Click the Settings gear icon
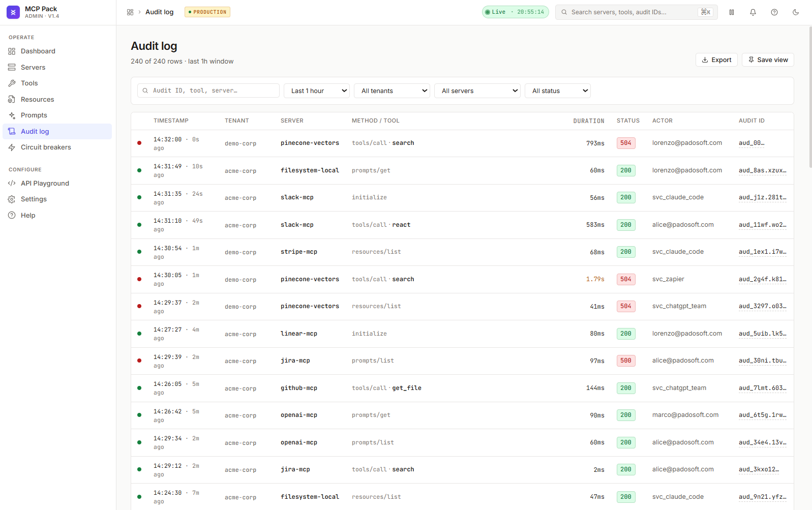The height and width of the screenshot is (510, 812). [12, 199]
